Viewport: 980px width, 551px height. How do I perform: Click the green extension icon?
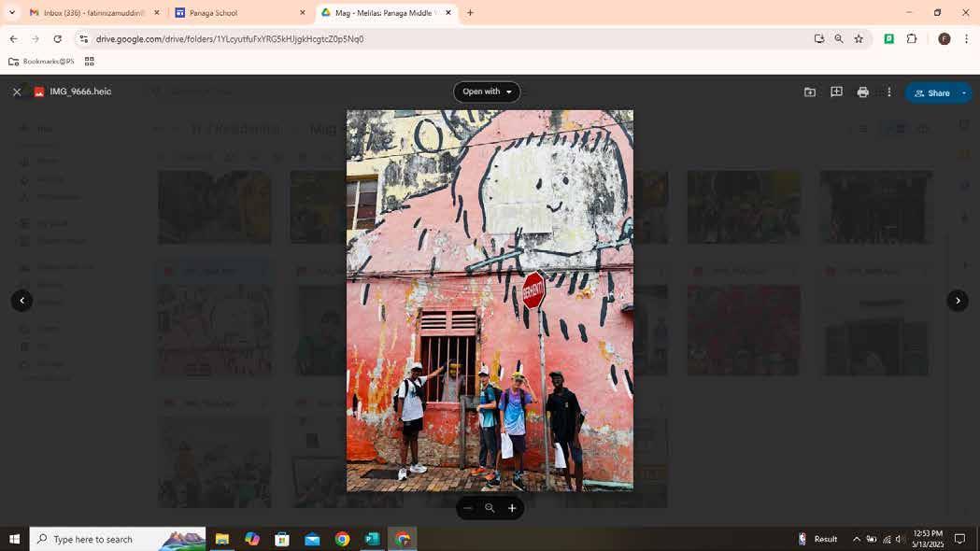pyautogui.click(x=888, y=38)
